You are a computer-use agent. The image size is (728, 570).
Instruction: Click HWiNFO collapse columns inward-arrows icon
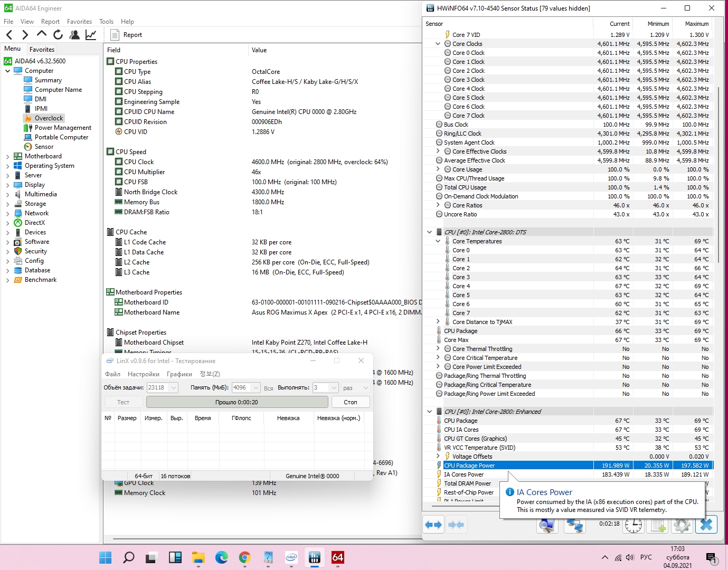tap(456, 525)
